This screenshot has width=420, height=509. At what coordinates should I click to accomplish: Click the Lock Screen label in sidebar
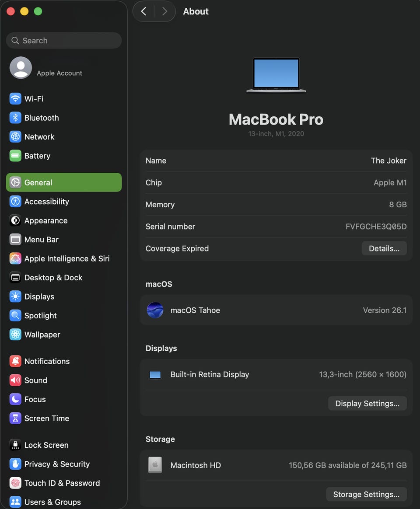point(46,445)
